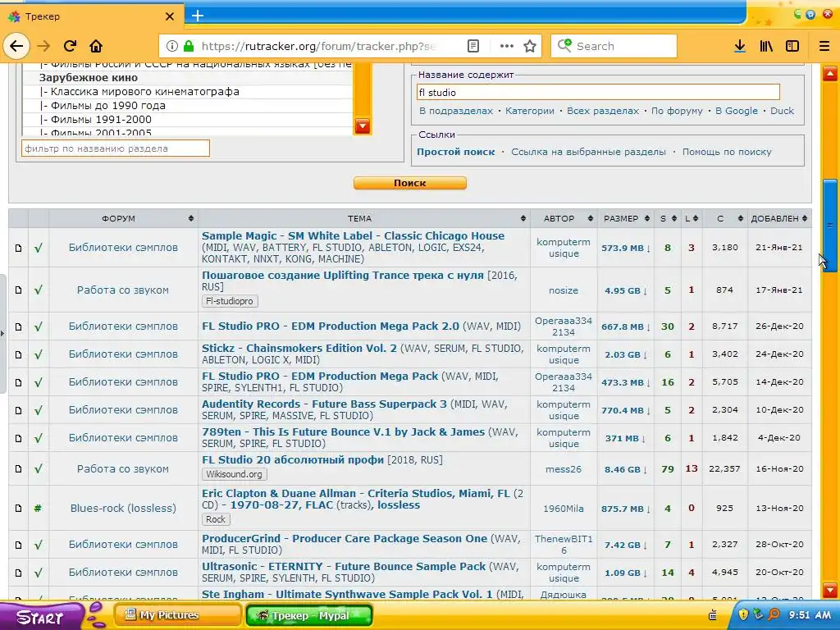Click page scrollbar top red arrow

point(830,74)
